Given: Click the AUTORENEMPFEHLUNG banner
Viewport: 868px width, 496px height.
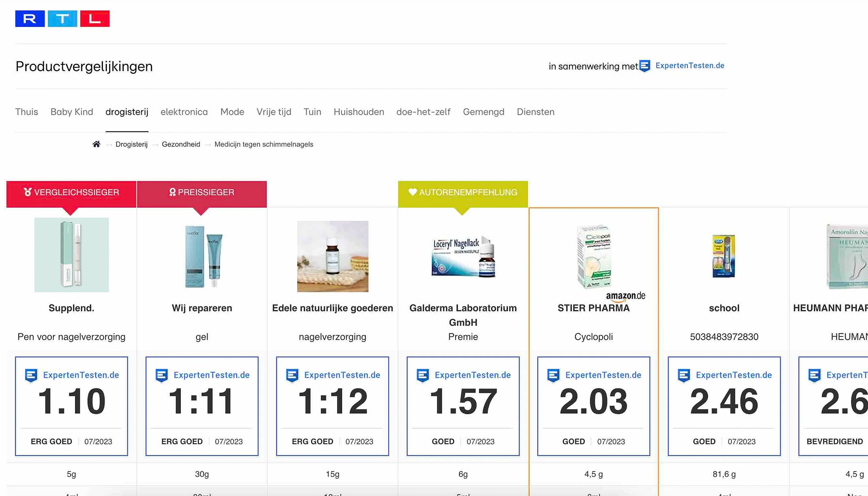Looking at the screenshot, I should click(463, 194).
